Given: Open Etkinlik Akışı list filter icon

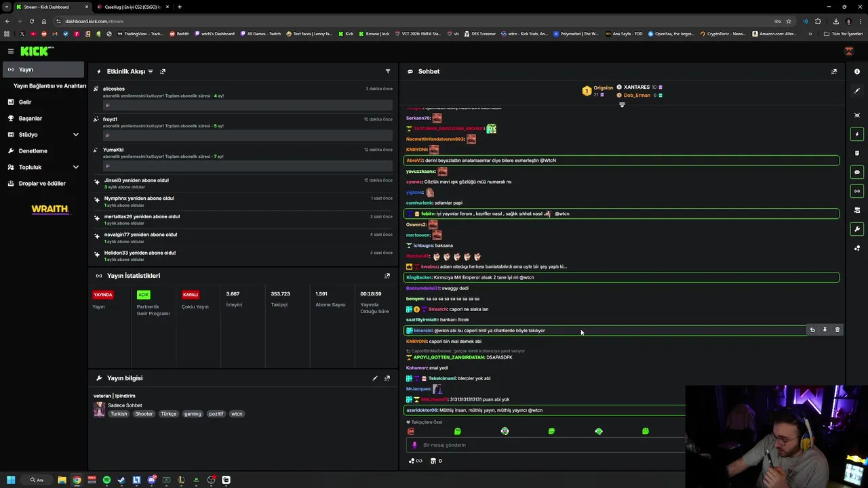Looking at the screenshot, I should point(151,71).
